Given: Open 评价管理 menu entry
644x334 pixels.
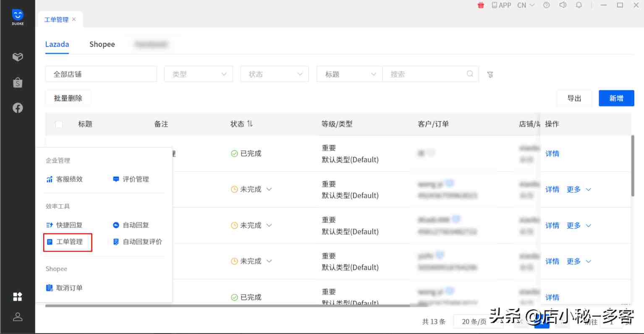Looking at the screenshot, I should click(x=131, y=179).
